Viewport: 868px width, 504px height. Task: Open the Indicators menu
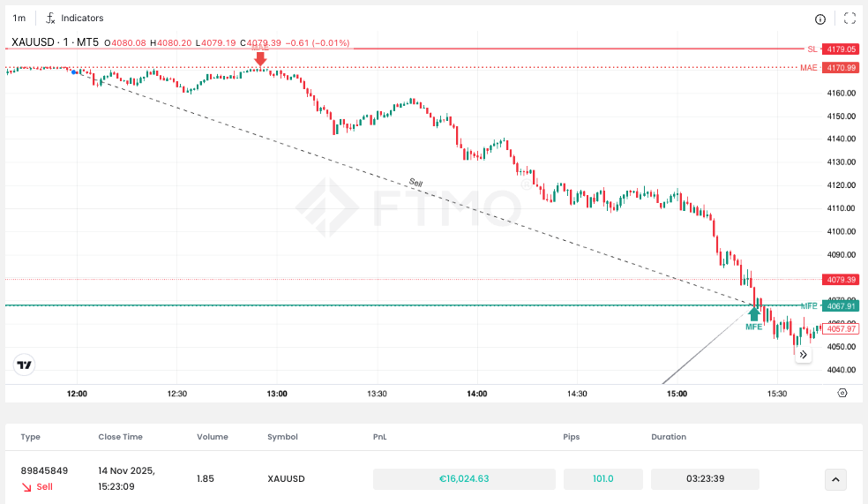(74, 19)
